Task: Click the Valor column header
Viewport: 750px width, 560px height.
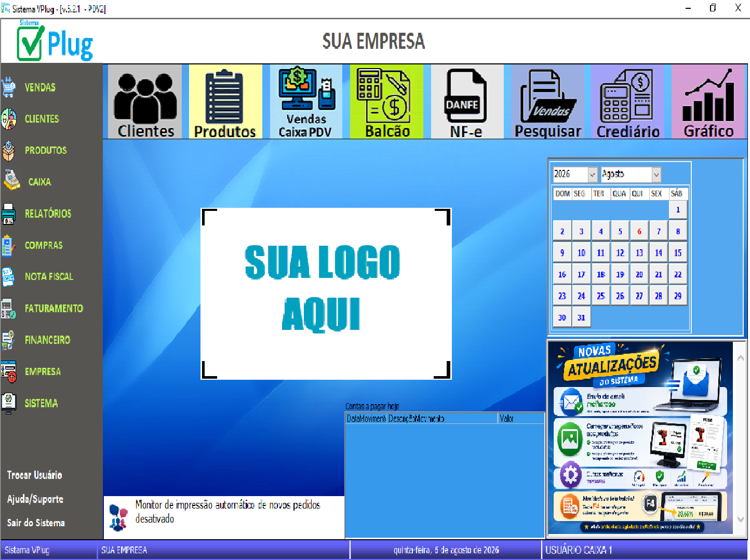Action: [521, 419]
